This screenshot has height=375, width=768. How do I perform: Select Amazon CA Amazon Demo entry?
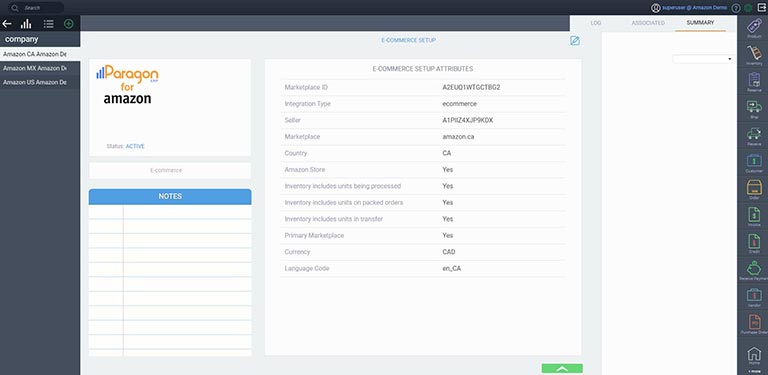click(40, 54)
